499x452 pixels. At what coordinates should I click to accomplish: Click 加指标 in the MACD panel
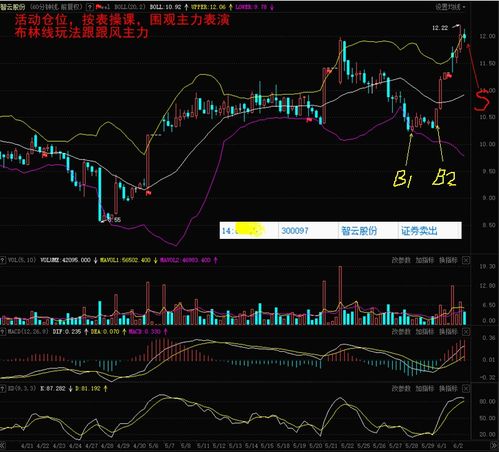click(x=424, y=332)
